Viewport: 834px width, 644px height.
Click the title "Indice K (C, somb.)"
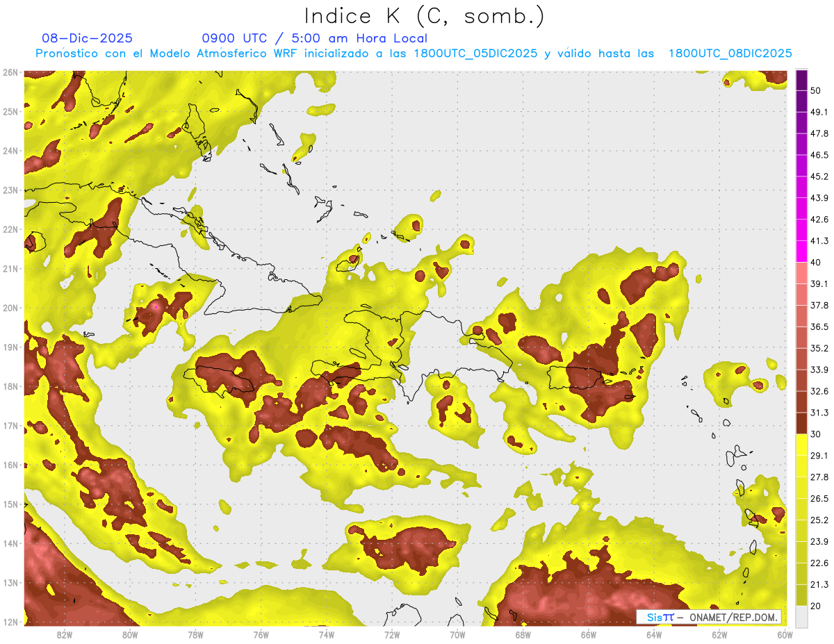tap(424, 16)
